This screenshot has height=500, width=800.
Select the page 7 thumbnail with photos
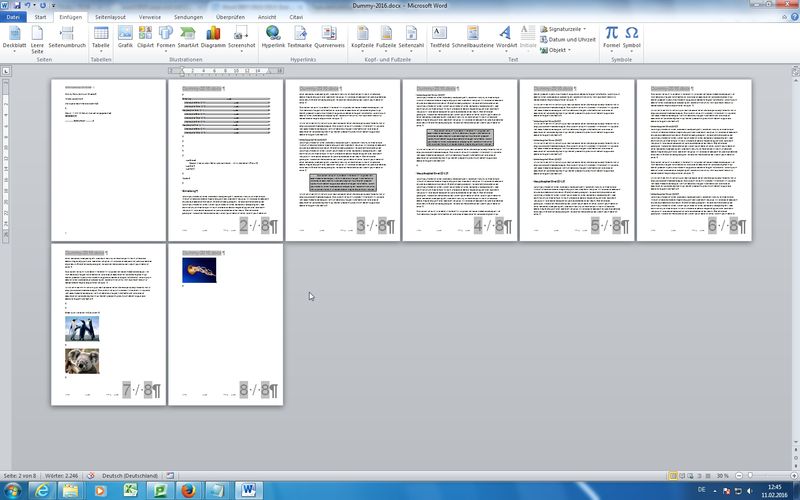pos(108,324)
